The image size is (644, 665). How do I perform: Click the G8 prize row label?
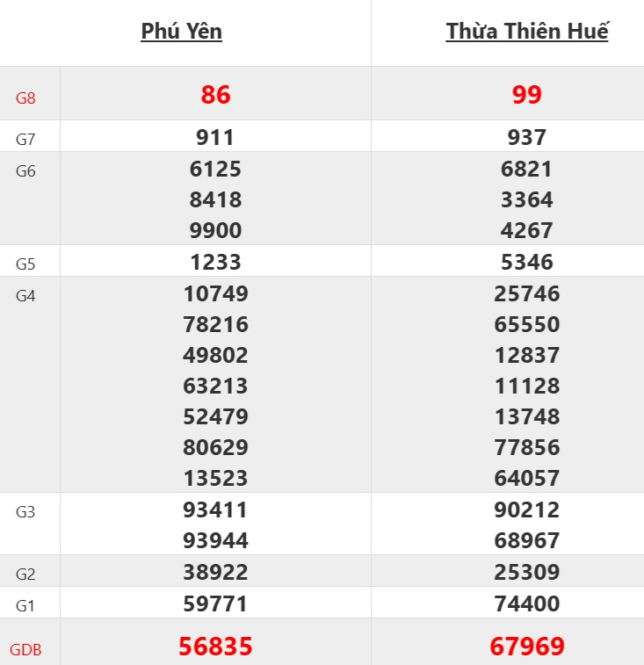coord(25,98)
